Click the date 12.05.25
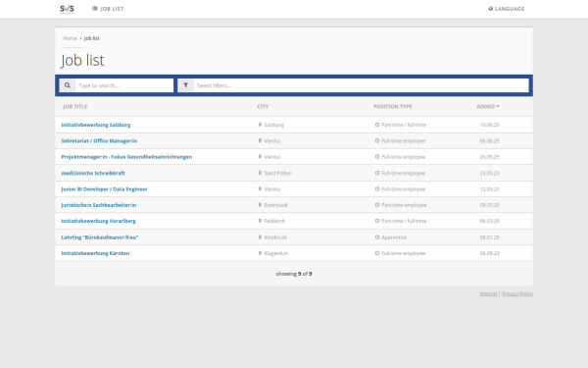588x368 pixels. (489, 189)
